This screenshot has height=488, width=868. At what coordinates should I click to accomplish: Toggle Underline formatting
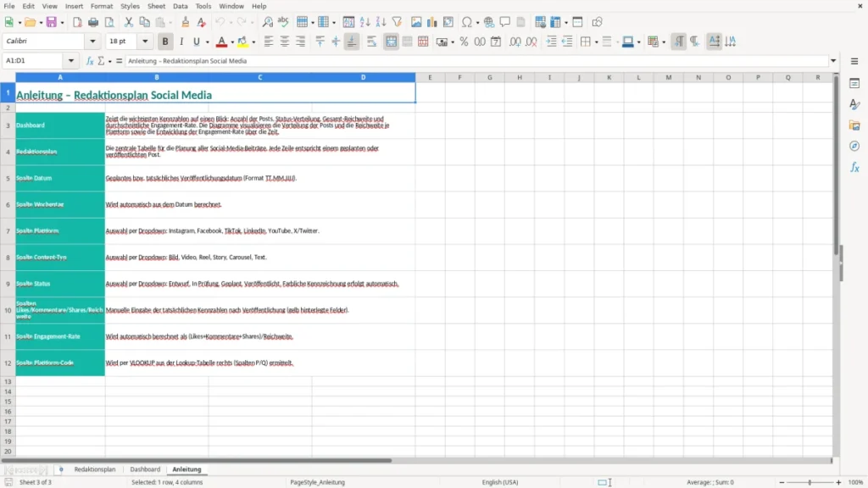point(196,42)
